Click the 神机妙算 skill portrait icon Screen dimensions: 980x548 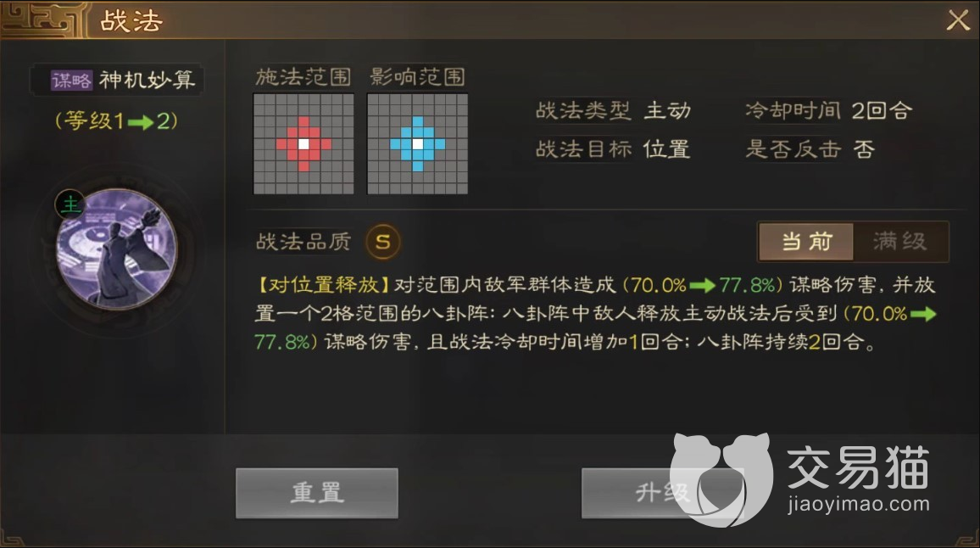117,249
